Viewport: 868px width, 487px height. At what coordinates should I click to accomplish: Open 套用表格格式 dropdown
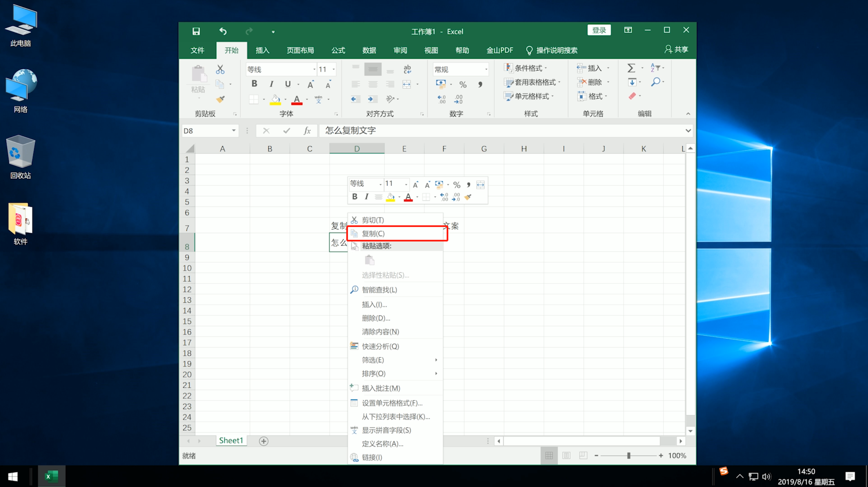point(533,82)
